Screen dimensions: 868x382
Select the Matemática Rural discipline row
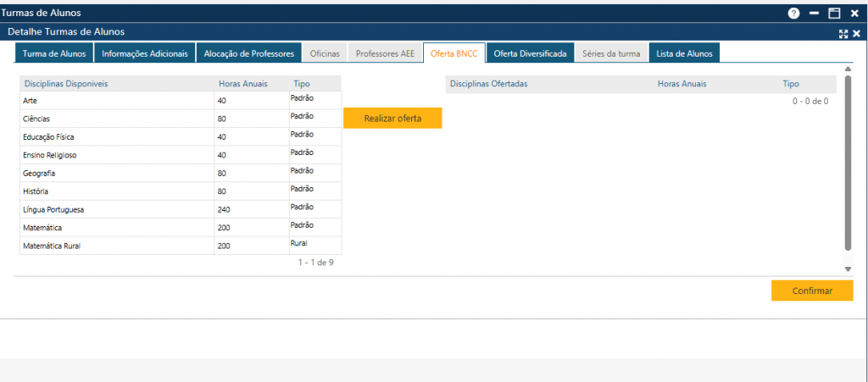181,246
